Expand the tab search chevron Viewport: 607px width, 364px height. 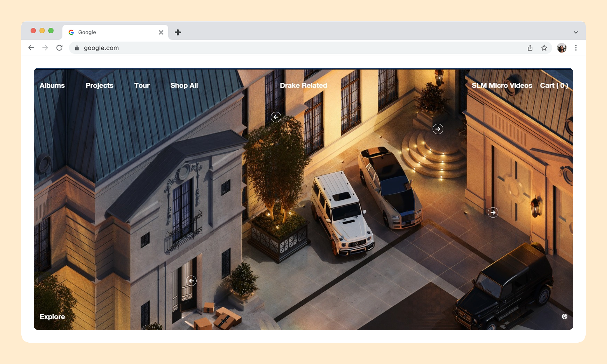576,32
